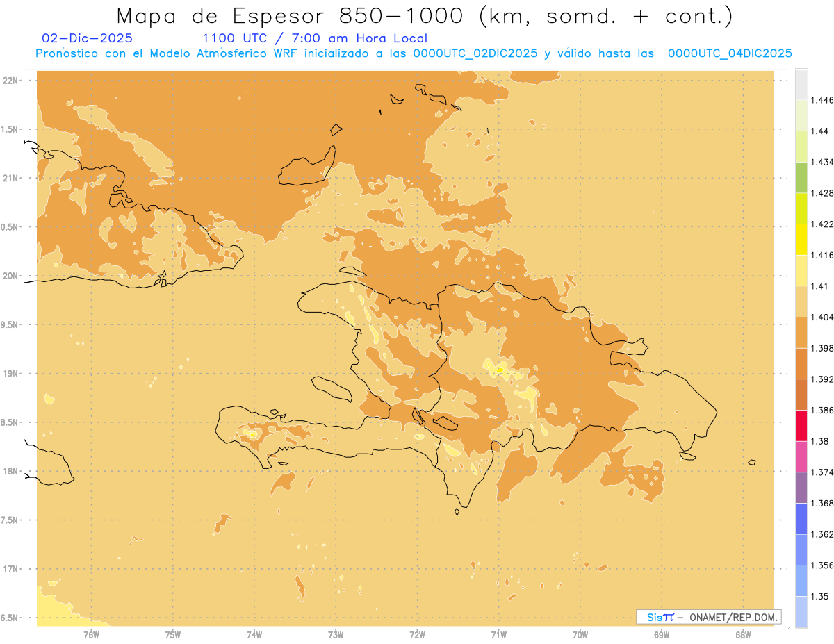834x644 pixels.
Task: Click the legend value '1.44'
Action: pyautogui.click(x=820, y=131)
